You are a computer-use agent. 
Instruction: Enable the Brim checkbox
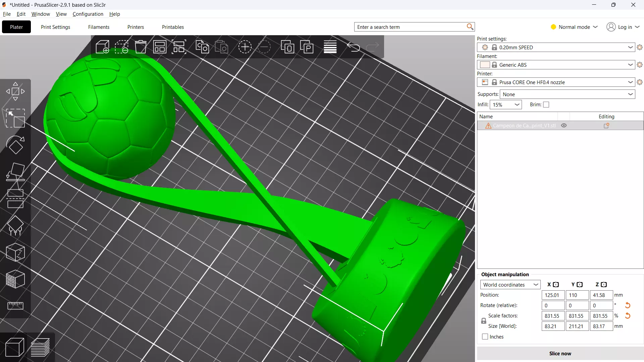(546, 105)
